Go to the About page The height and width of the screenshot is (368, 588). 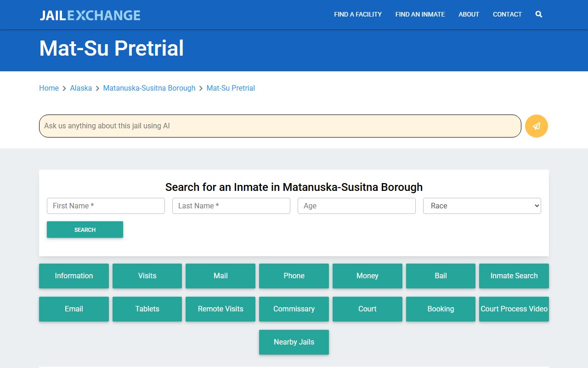(x=469, y=14)
